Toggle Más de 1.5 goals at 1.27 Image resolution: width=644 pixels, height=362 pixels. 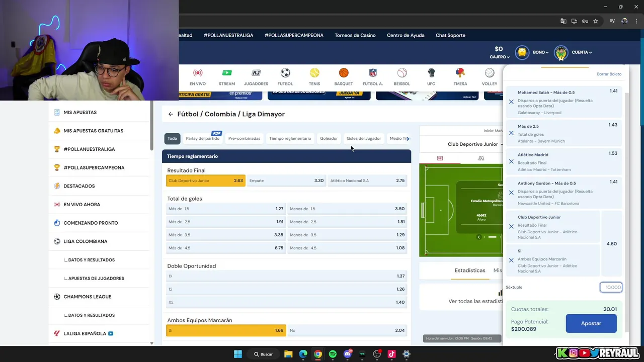pos(226,209)
